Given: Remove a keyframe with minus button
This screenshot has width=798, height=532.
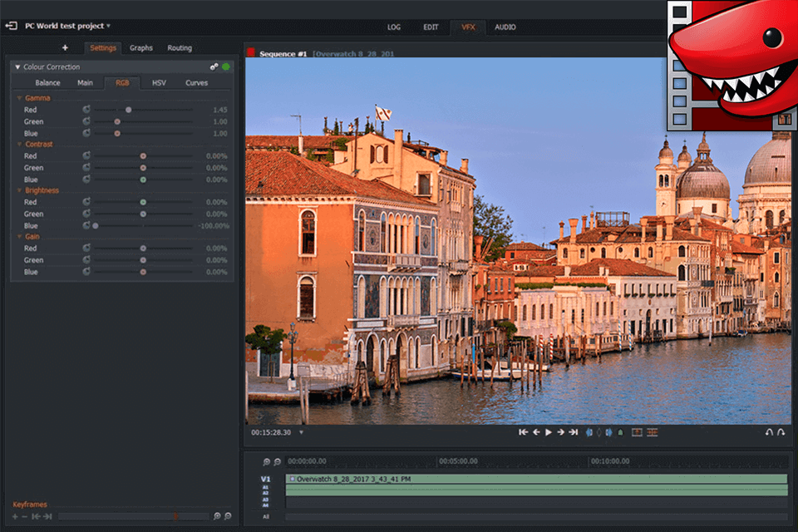Looking at the screenshot, I should (24, 516).
